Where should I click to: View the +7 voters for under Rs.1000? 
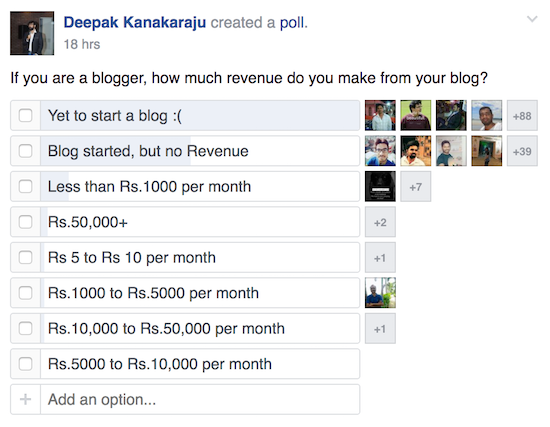point(416,187)
